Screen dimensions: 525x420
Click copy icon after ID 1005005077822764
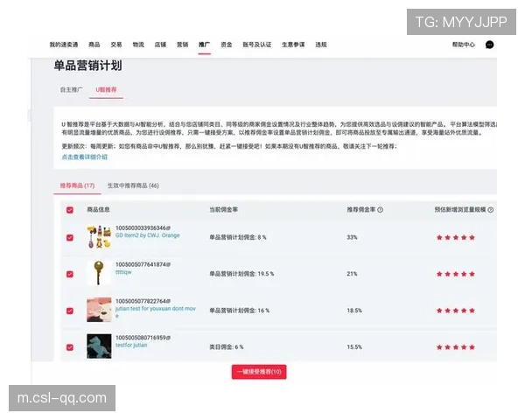(x=168, y=301)
